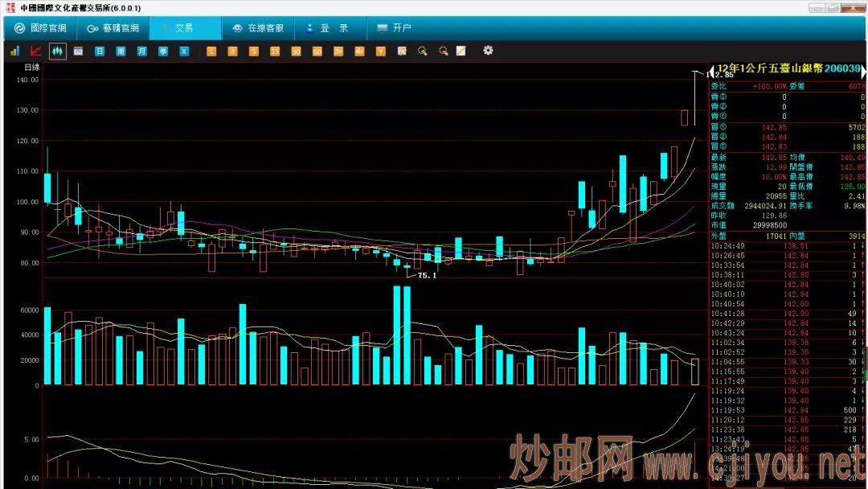This screenshot has width=868, height=489.
Task: Click the 成交額 value 2944024.91
Action: pos(766,206)
